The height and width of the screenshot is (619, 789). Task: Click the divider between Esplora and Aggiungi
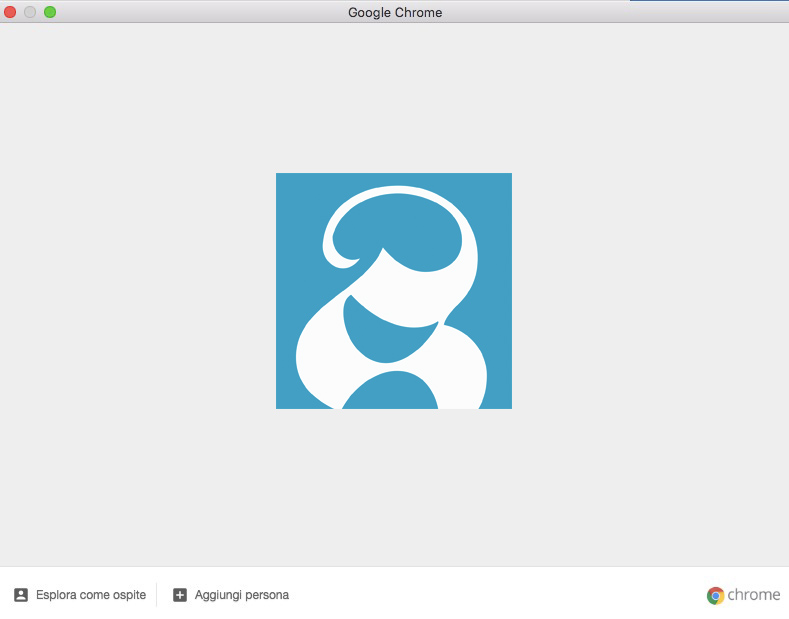(x=157, y=595)
